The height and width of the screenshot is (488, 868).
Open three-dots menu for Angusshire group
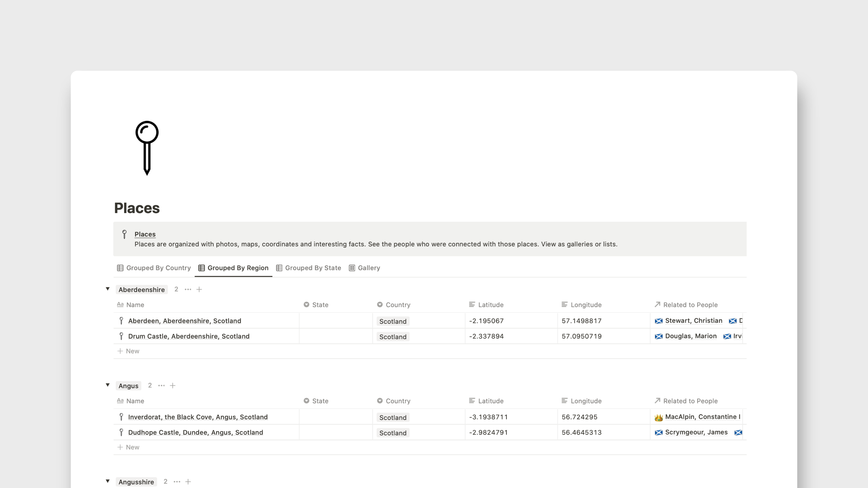(177, 482)
